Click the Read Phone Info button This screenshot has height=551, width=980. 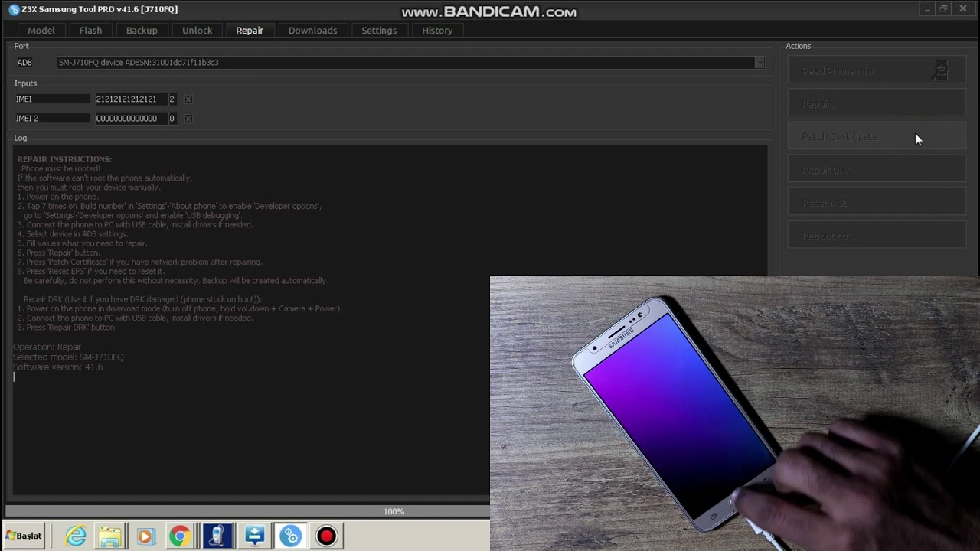pos(877,71)
